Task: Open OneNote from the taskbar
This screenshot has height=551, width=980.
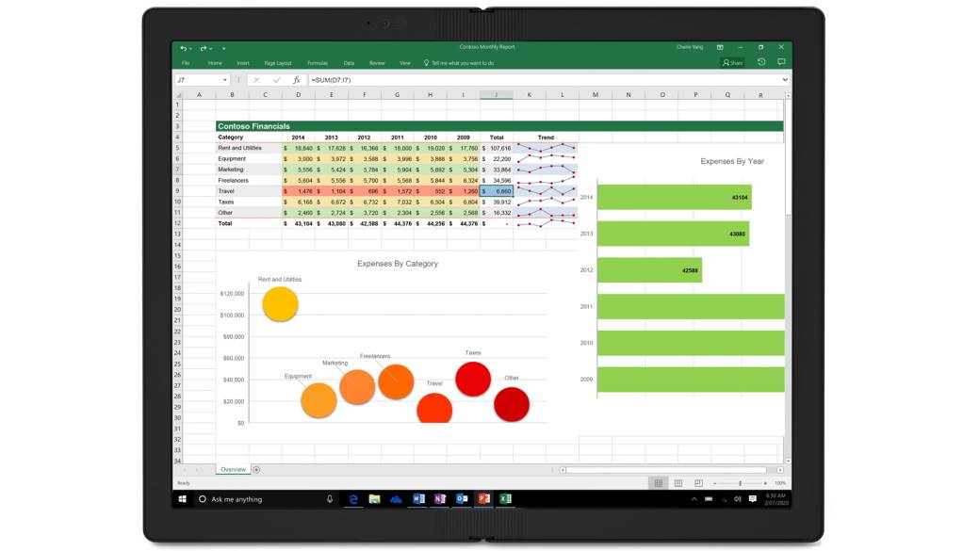Action: [x=440, y=499]
